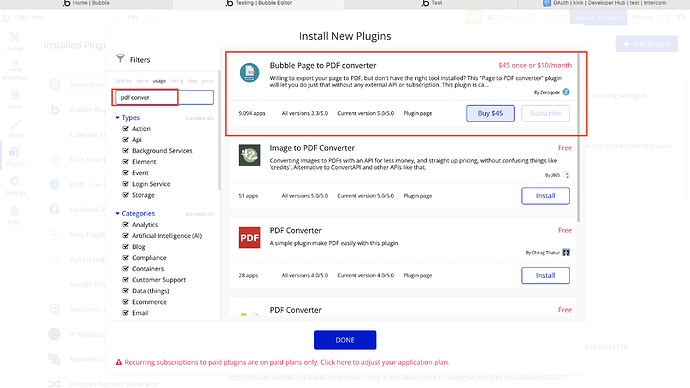Toggle the Background Services checkbox
This screenshot has width=690, height=388.
[x=125, y=150]
